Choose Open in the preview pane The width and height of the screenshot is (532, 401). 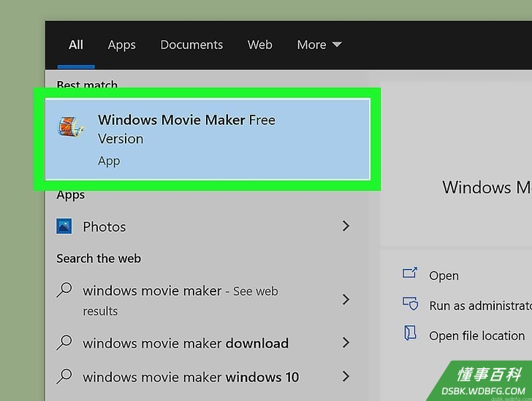(444, 276)
